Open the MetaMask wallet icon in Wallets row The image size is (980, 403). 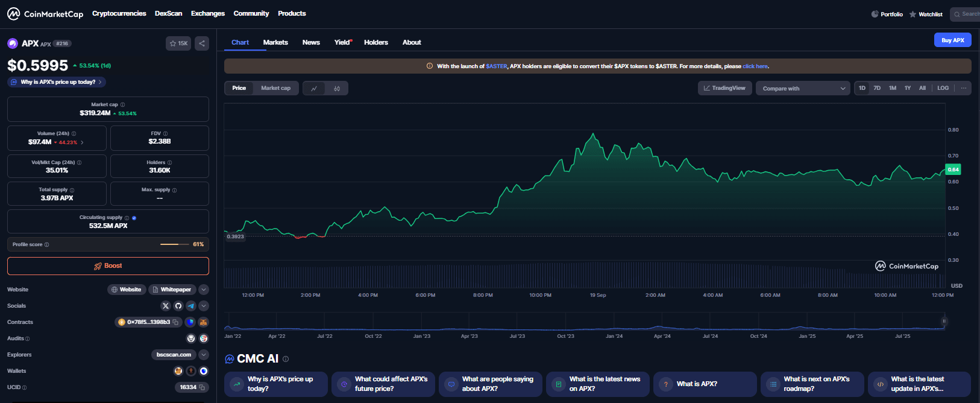pyautogui.click(x=178, y=371)
